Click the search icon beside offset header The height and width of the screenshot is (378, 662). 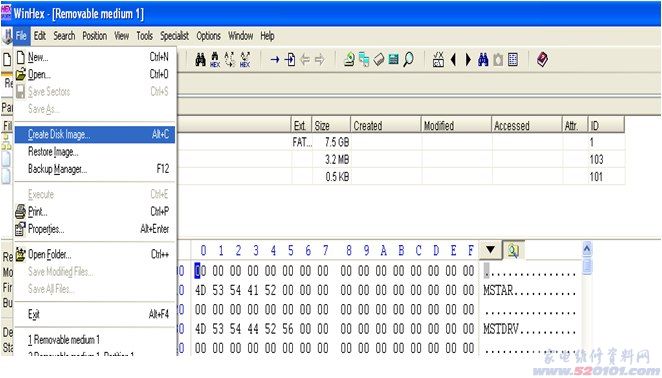(513, 250)
